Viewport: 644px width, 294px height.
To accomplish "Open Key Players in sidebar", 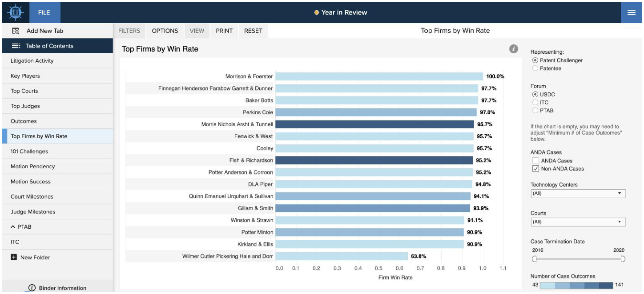I will 57,76.
